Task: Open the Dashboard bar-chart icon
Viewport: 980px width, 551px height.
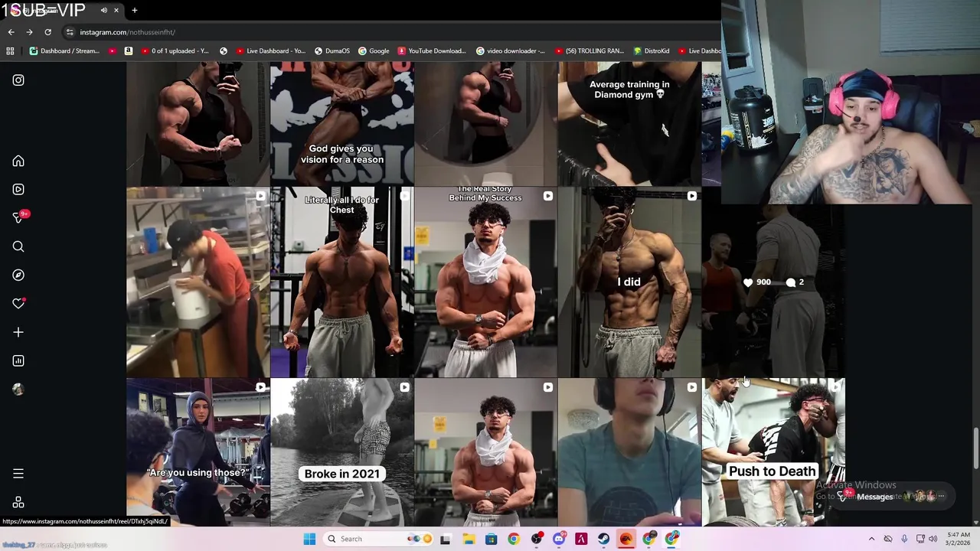Action: click(18, 360)
